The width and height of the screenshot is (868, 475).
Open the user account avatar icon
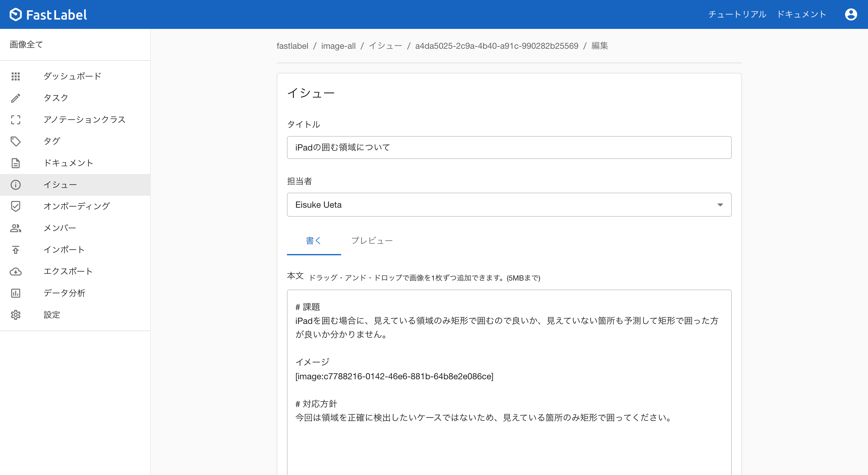point(851,14)
